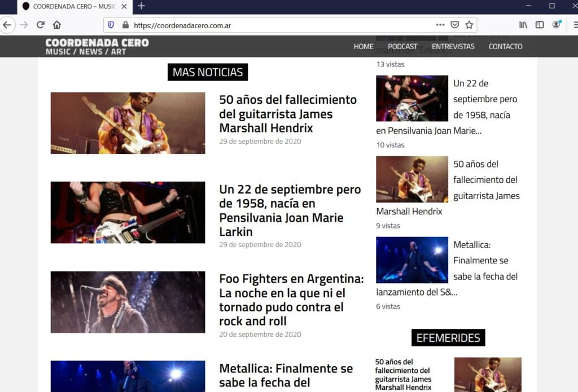
Task: Open the CONTACTO menu item
Action: [505, 46]
